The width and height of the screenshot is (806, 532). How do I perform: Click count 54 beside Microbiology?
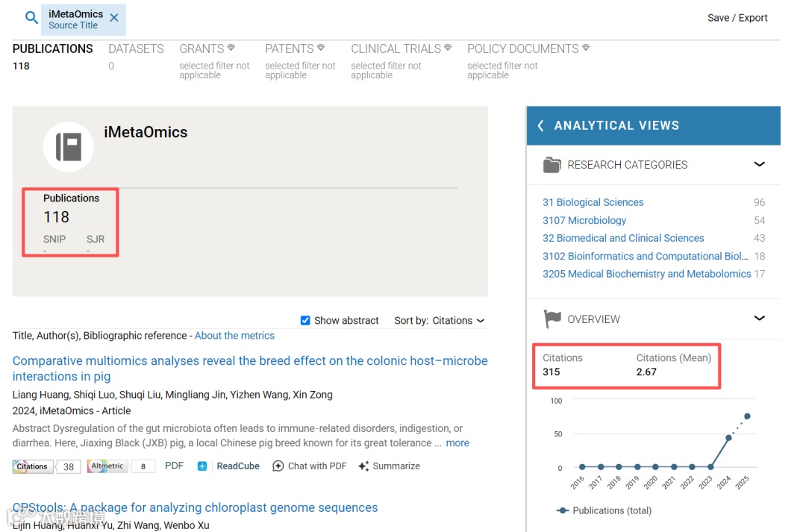pos(759,221)
